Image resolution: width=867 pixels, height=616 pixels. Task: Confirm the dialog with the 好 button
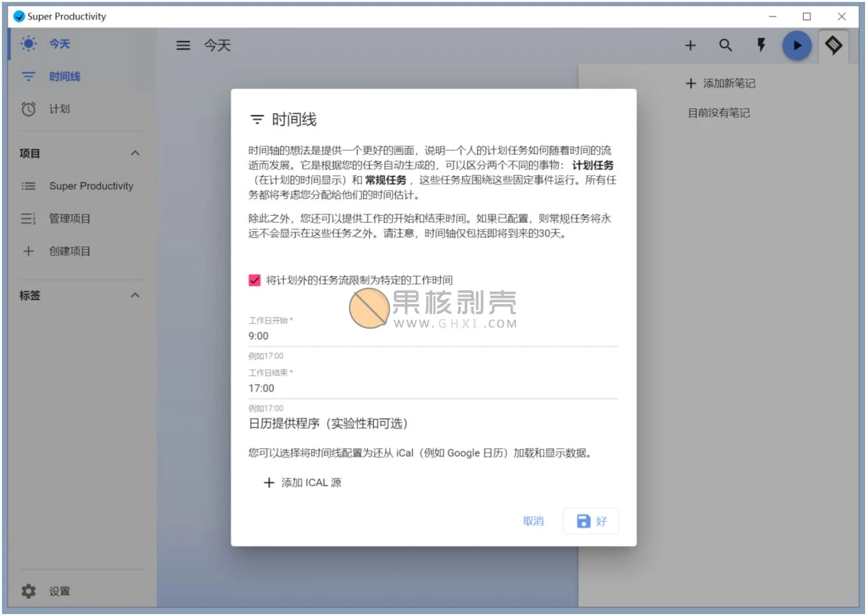590,520
